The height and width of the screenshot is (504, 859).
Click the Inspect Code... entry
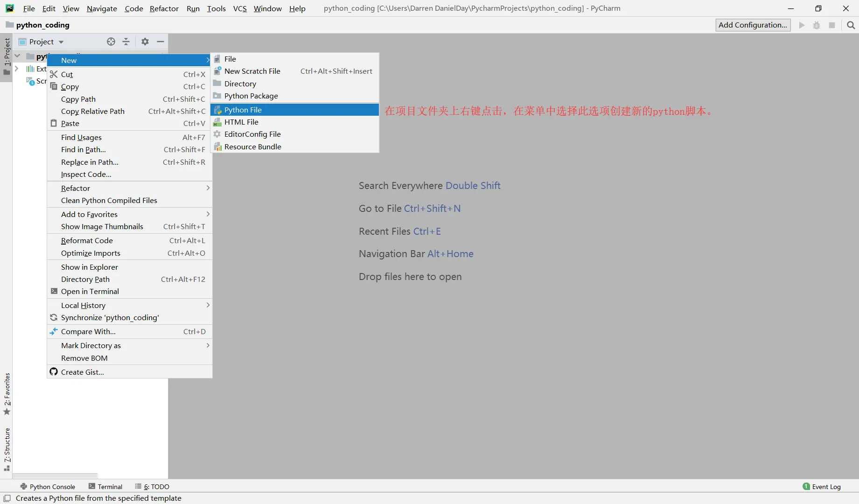click(130, 174)
